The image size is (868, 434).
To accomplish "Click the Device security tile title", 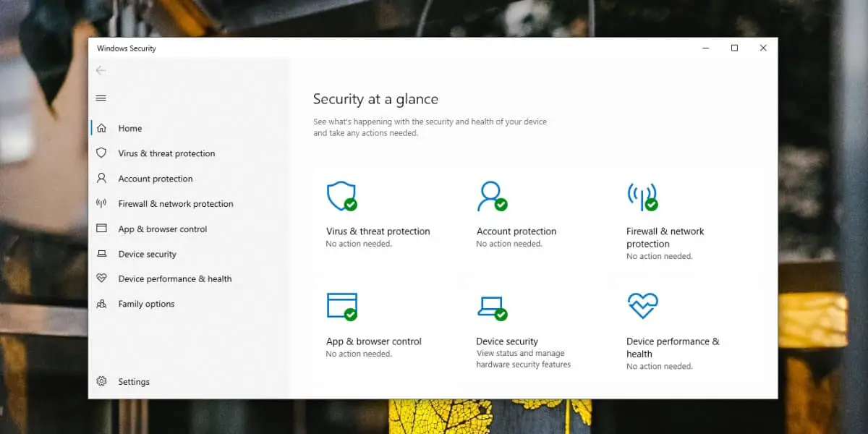I will [x=507, y=341].
